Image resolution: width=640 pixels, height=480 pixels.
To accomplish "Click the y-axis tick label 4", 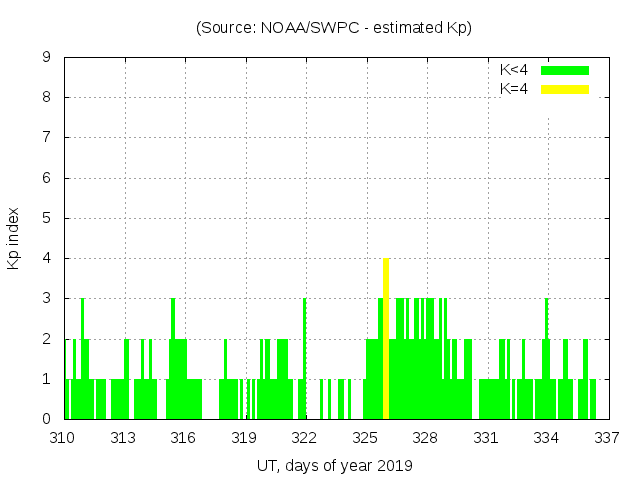I will tap(46, 259).
